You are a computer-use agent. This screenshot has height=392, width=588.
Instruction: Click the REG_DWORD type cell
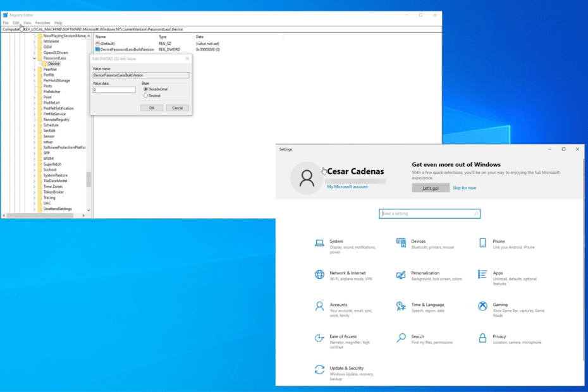pyautogui.click(x=169, y=49)
